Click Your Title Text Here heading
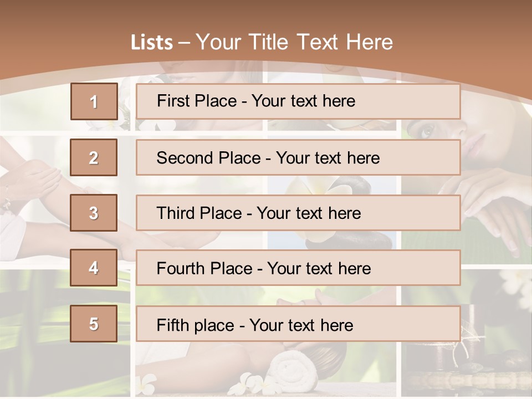Viewport: 532px width, 399px height. click(294, 42)
